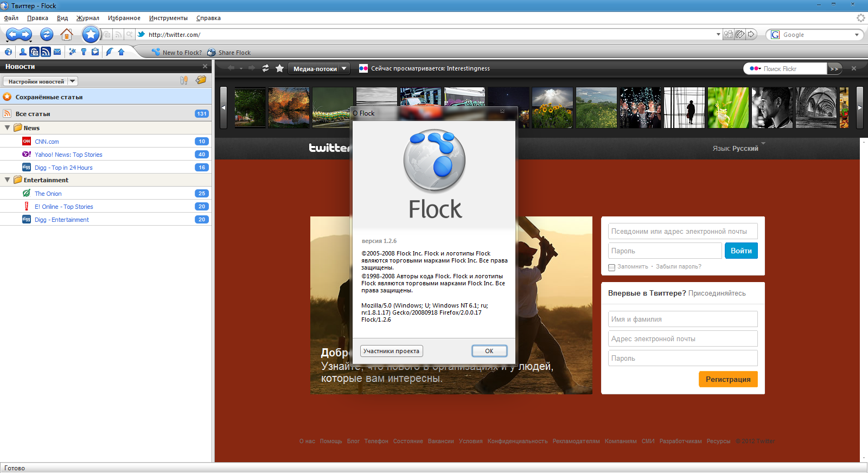This screenshot has height=473, width=868.
Task: Open the People sidebar icon
Action: coord(23,52)
